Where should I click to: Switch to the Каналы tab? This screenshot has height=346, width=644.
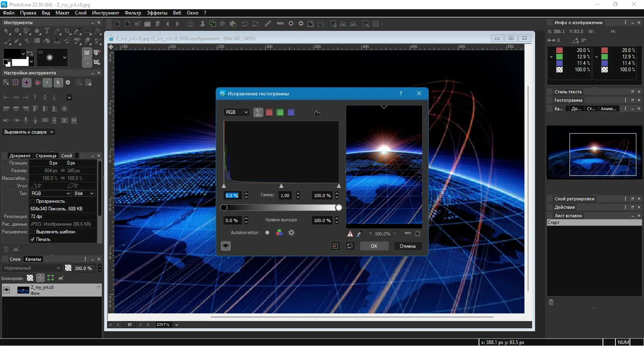coord(33,259)
